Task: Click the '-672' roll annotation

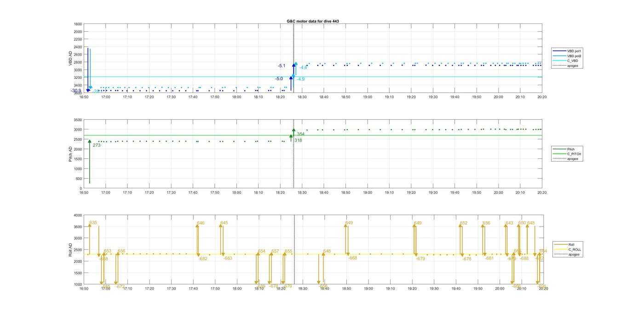Action: [x=120, y=286]
